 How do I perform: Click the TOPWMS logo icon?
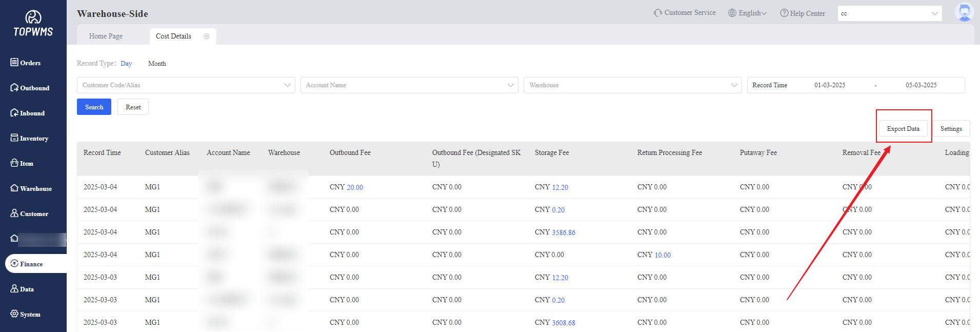pyautogui.click(x=33, y=18)
